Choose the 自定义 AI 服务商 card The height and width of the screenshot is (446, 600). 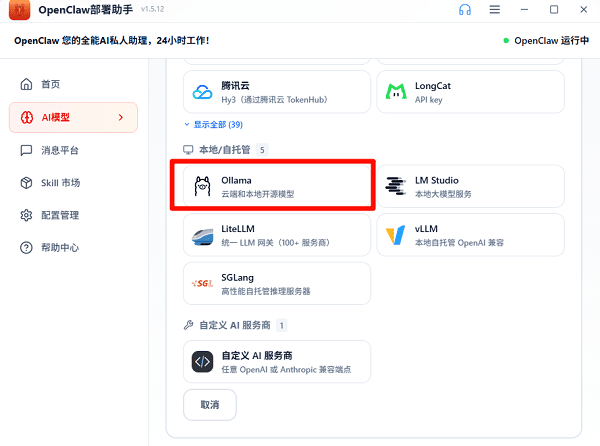(277, 361)
